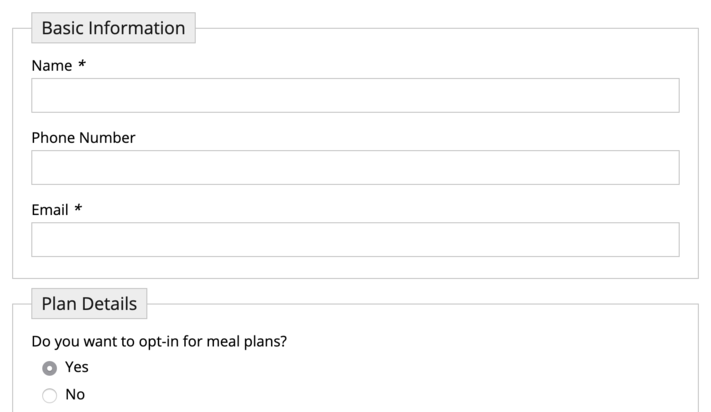This screenshot has height=412, width=711.
Task: Click the Phone Number label text
Action: tap(83, 138)
